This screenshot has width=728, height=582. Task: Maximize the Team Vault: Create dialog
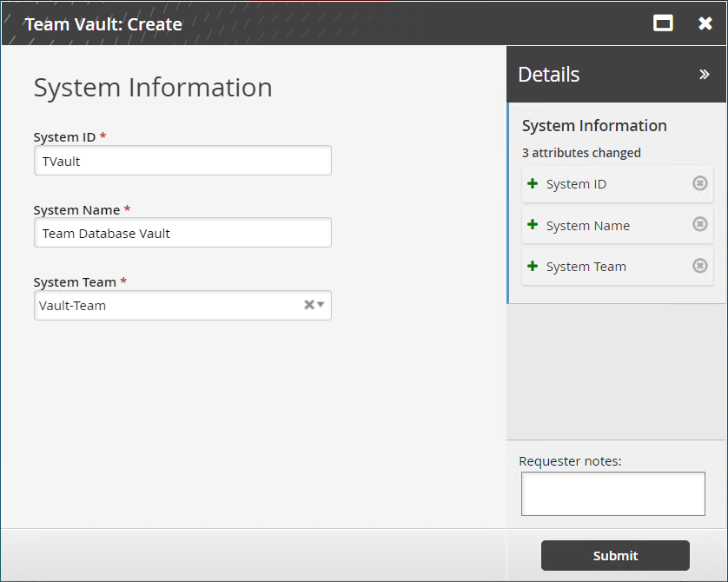(x=663, y=23)
